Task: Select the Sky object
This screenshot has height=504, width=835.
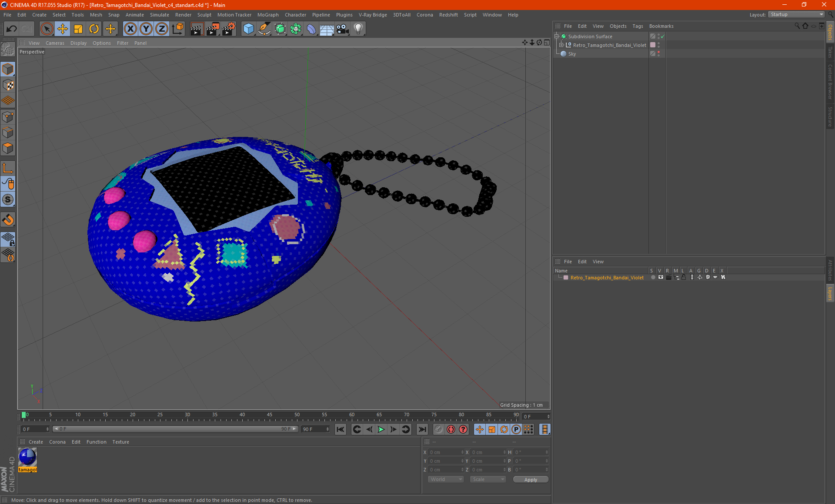Action: (572, 54)
